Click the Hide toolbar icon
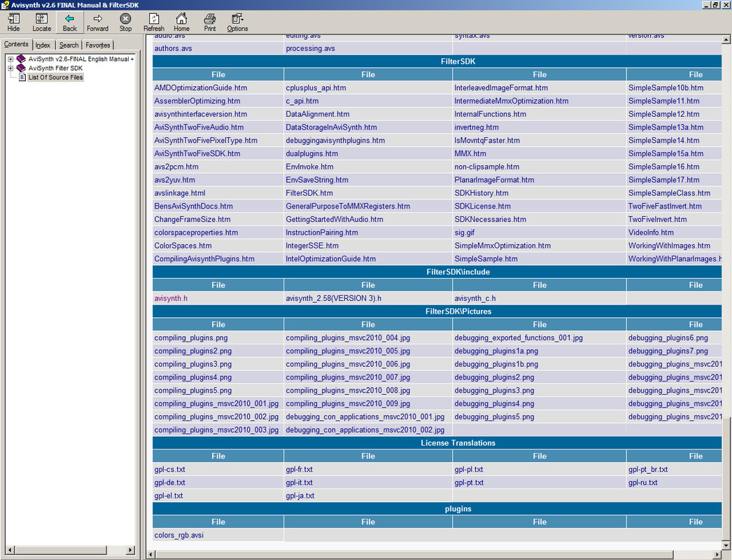The width and height of the screenshot is (732, 560). click(x=13, y=19)
